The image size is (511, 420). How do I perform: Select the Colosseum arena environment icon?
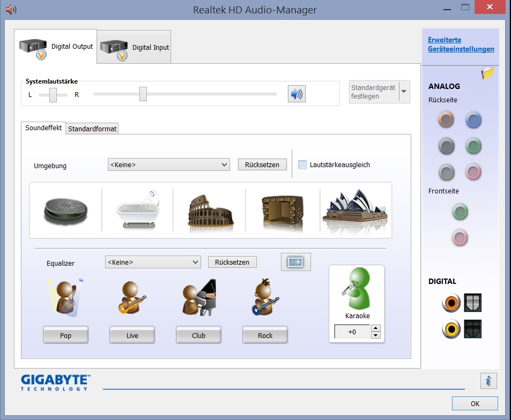point(210,211)
